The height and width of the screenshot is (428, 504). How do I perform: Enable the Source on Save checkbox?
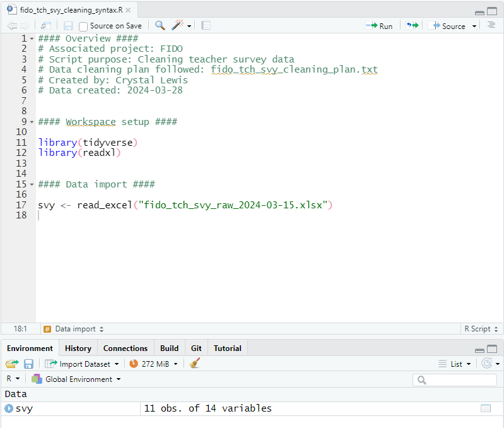point(83,26)
